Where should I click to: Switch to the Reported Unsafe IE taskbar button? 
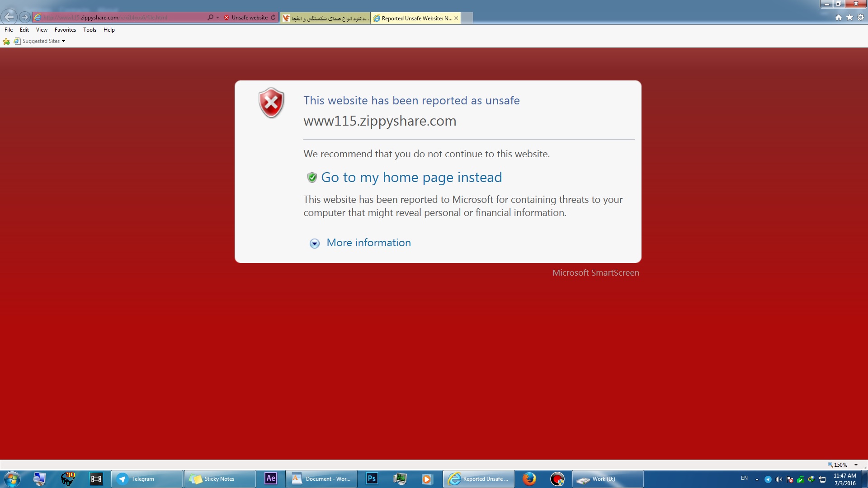[479, 479]
